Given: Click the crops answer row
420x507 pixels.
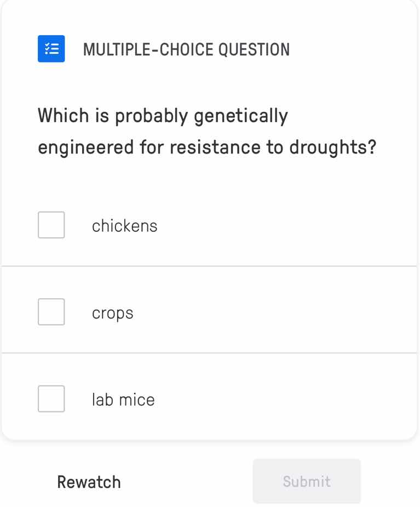Looking at the screenshot, I should coord(210,312).
